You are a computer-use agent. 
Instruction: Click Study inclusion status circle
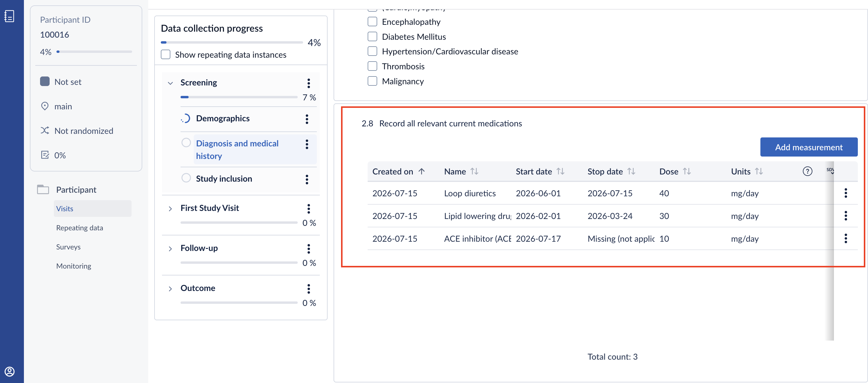[x=186, y=178]
